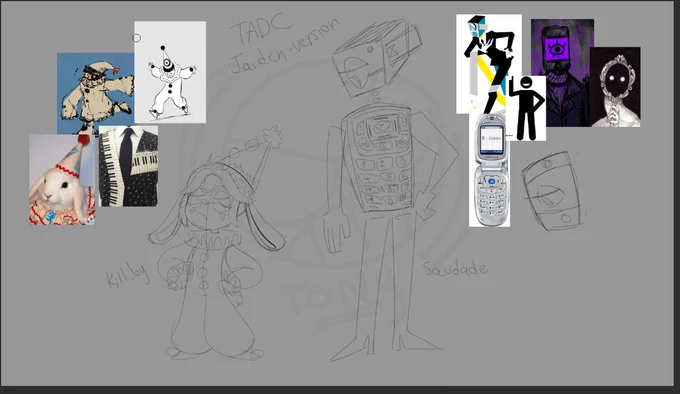
Task: Click the mirror-faced figure with glowing eyes image
Action: [615, 87]
